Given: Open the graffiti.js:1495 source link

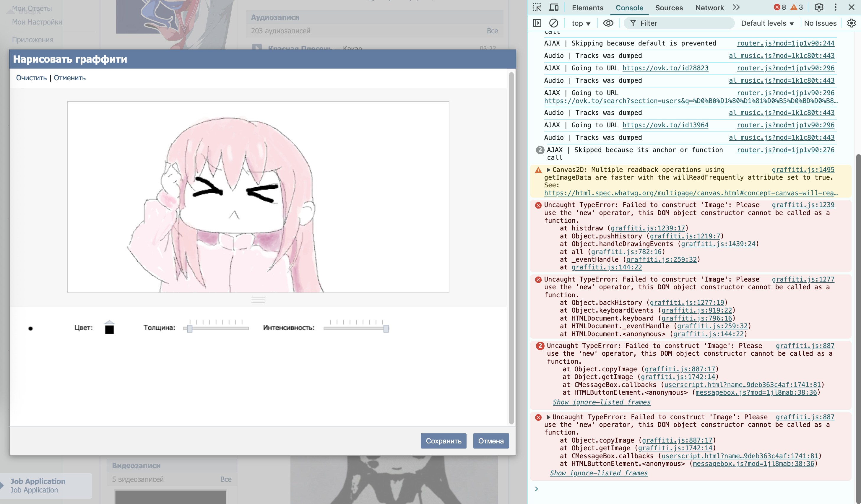Looking at the screenshot, I should tap(803, 170).
